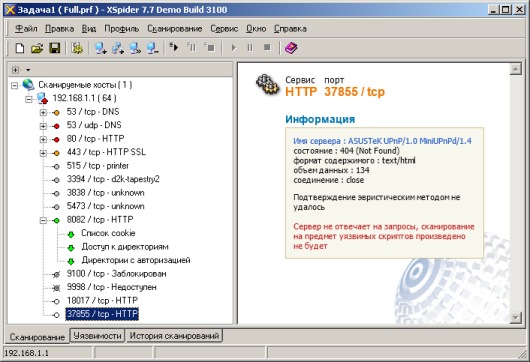
Task: Select the 9100 / tcp - Заблокирован row
Action: point(117,274)
